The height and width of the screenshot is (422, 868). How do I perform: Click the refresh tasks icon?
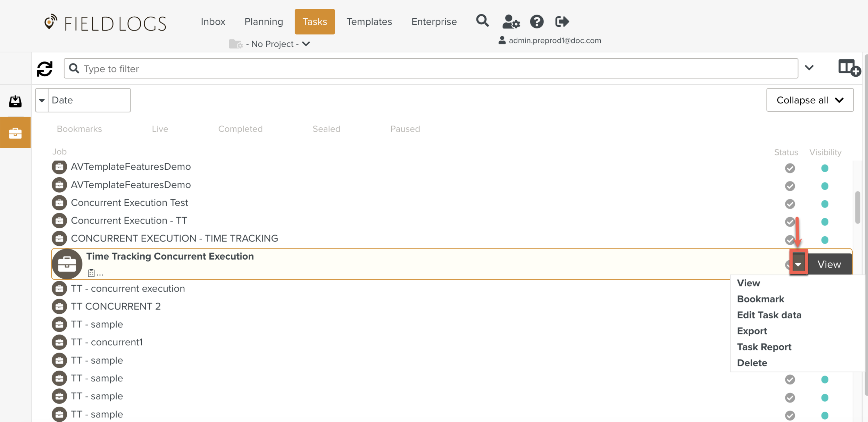(45, 69)
